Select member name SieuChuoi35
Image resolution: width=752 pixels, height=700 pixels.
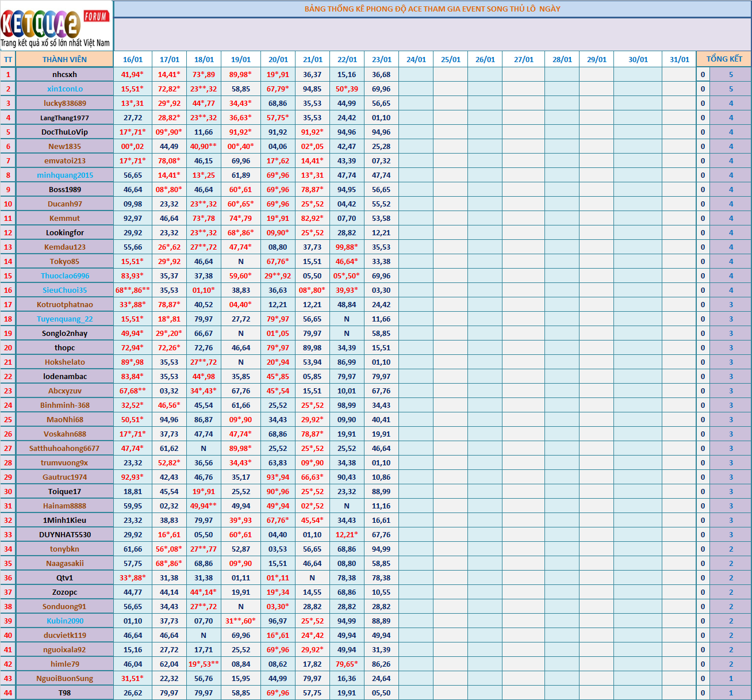pos(64,290)
